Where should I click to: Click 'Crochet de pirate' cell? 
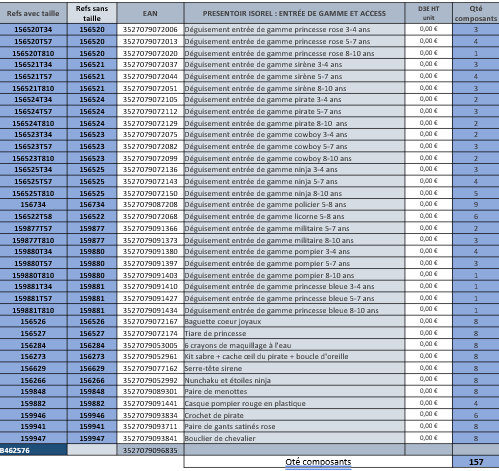click(x=294, y=415)
